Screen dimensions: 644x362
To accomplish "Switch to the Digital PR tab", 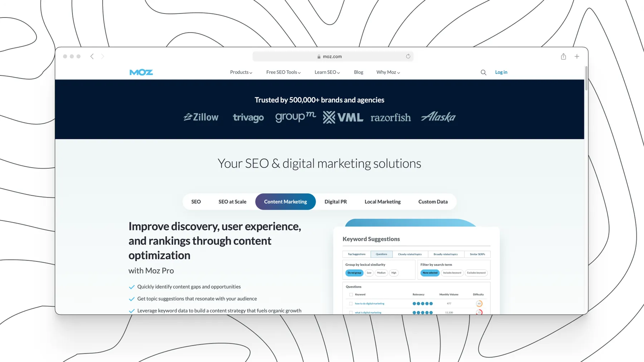I will [x=336, y=202].
